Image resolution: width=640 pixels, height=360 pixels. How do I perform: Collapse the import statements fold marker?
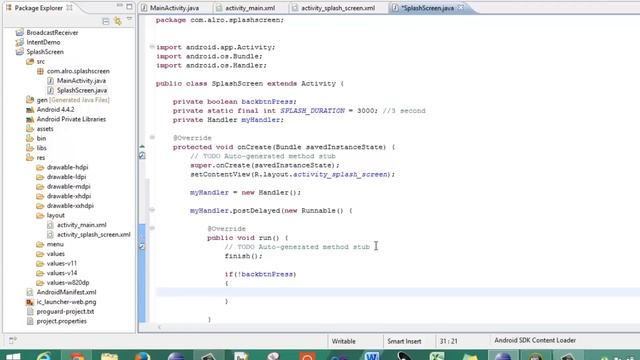point(151,47)
